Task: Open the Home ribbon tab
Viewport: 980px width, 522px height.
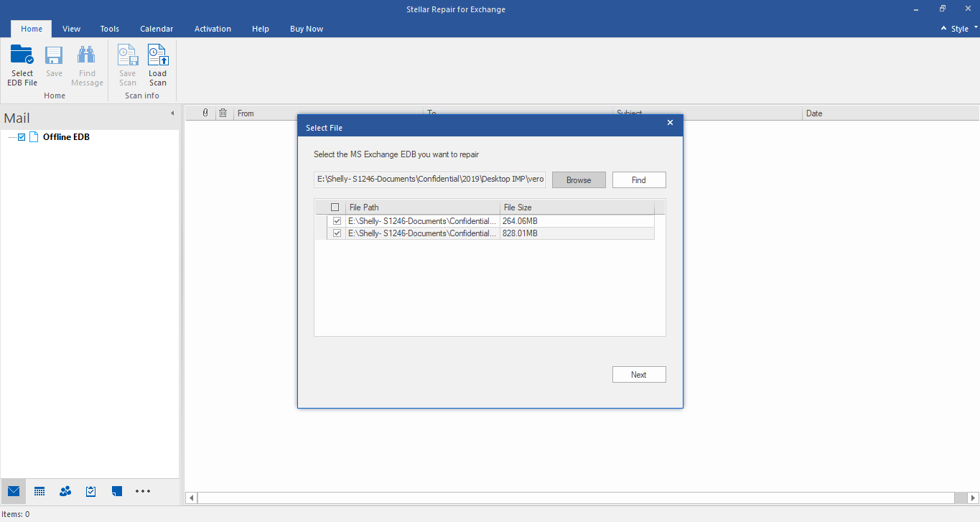Action: point(32,29)
